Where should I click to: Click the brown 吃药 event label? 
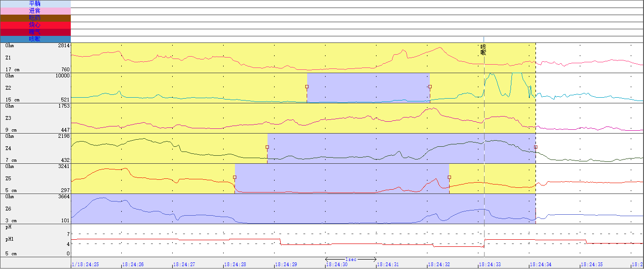tap(35, 18)
